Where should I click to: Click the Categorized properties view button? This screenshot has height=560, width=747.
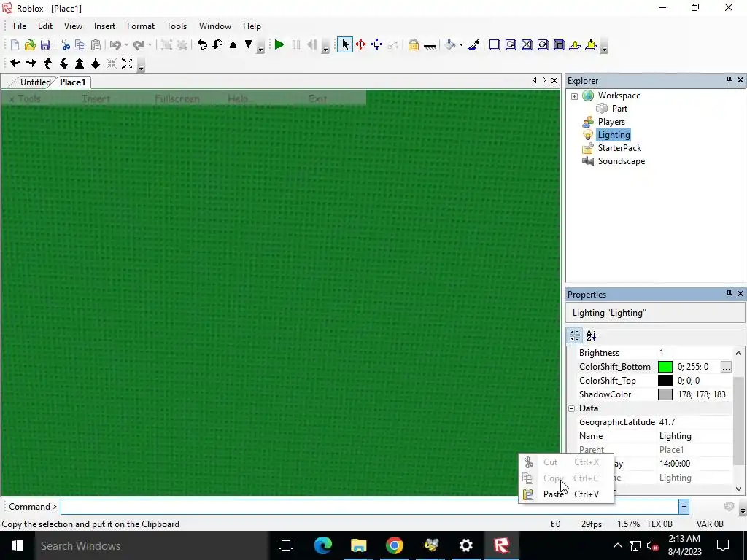[x=575, y=335]
